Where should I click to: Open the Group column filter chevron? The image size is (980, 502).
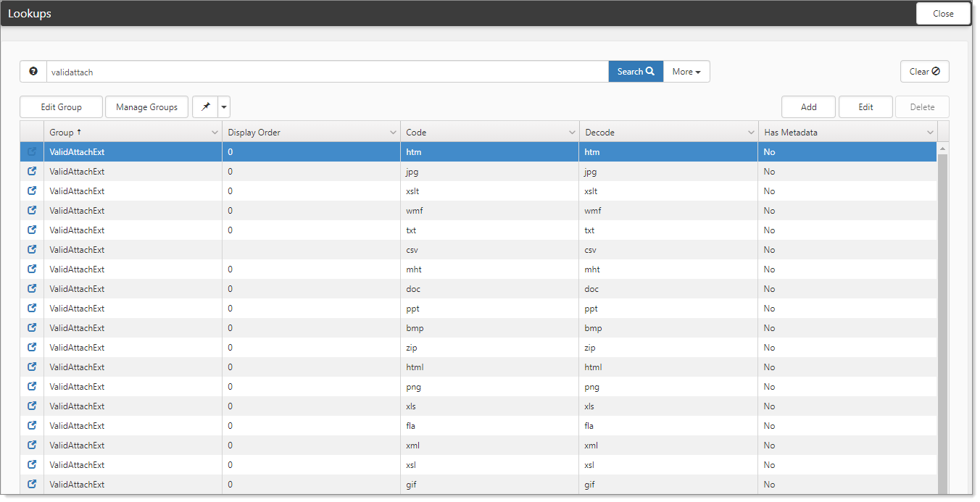(215, 133)
